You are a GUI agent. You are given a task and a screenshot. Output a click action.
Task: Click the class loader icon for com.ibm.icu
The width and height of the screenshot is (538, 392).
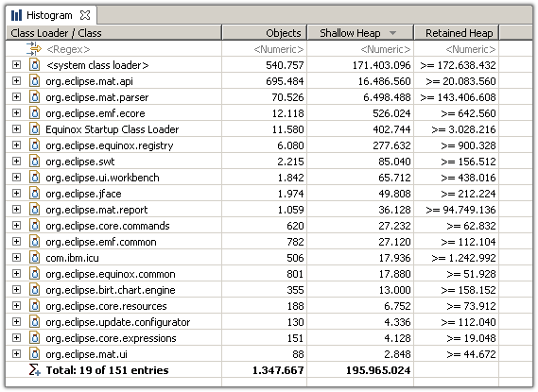tap(34, 258)
